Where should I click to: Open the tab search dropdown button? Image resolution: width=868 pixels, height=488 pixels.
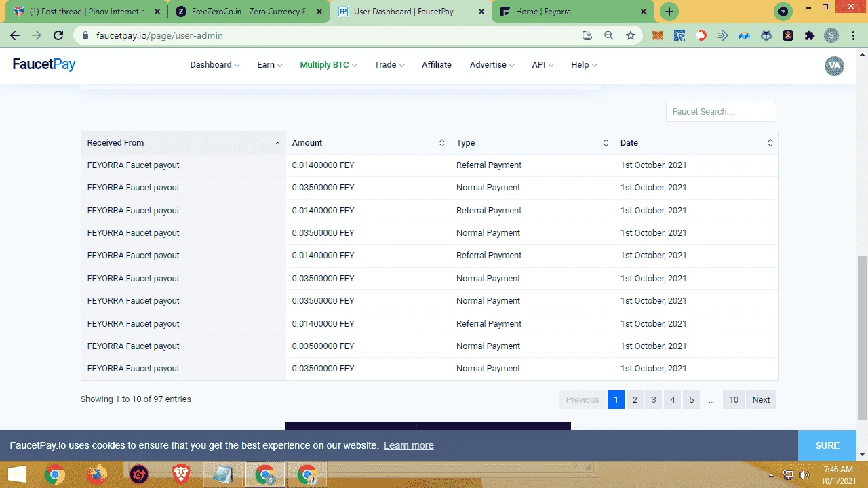(x=783, y=12)
